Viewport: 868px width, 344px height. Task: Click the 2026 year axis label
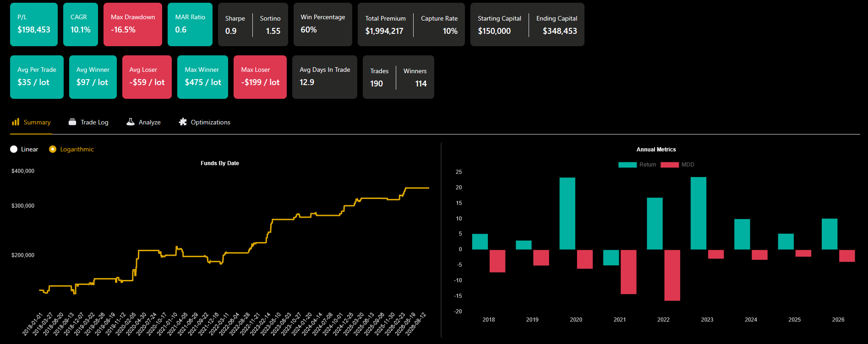pos(838,320)
